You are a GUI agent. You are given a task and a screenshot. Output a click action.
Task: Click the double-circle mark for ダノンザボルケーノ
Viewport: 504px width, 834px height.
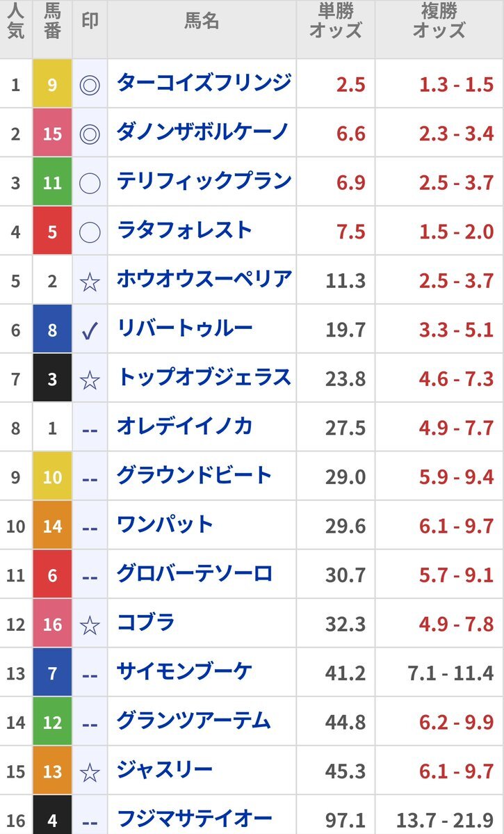(90, 134)
